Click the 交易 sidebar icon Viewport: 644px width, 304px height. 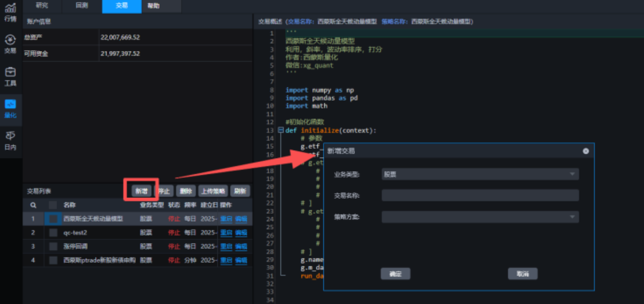click(10, 44)
